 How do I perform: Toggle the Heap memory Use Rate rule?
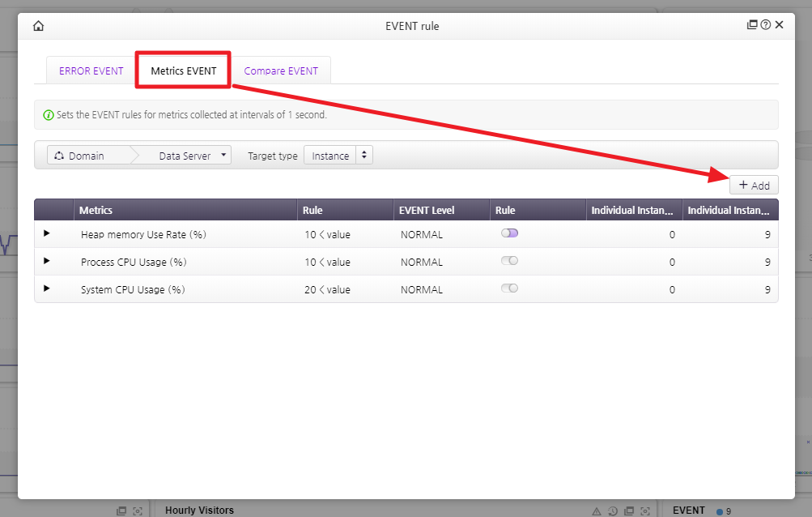click(x=509, y=233)
